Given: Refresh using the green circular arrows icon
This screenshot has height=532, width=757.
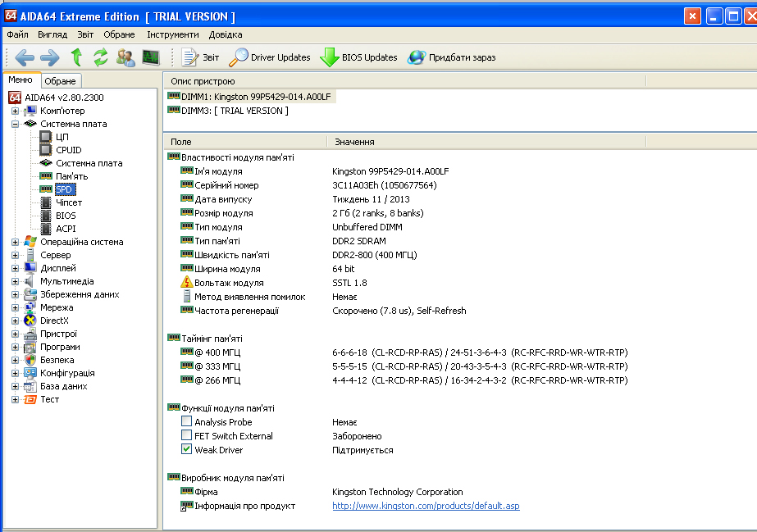Looking at the screenshot, I should (x=100, y=57).
